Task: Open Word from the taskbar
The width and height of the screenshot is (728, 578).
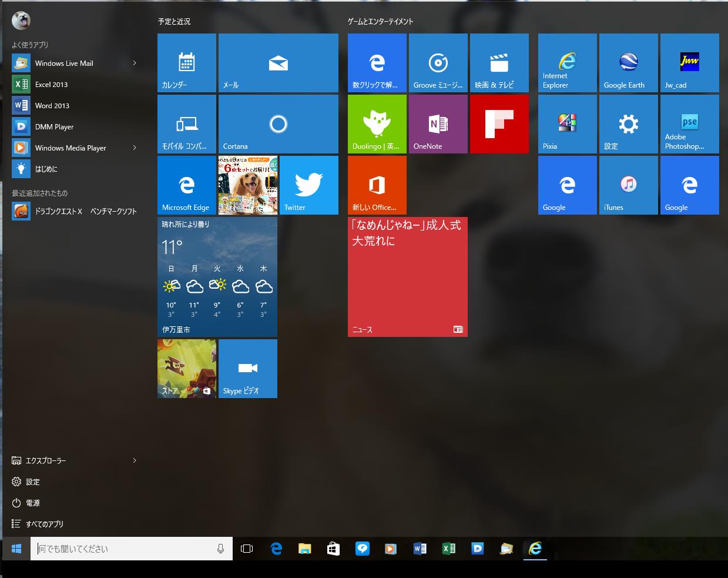Action: tap(420, 549)
